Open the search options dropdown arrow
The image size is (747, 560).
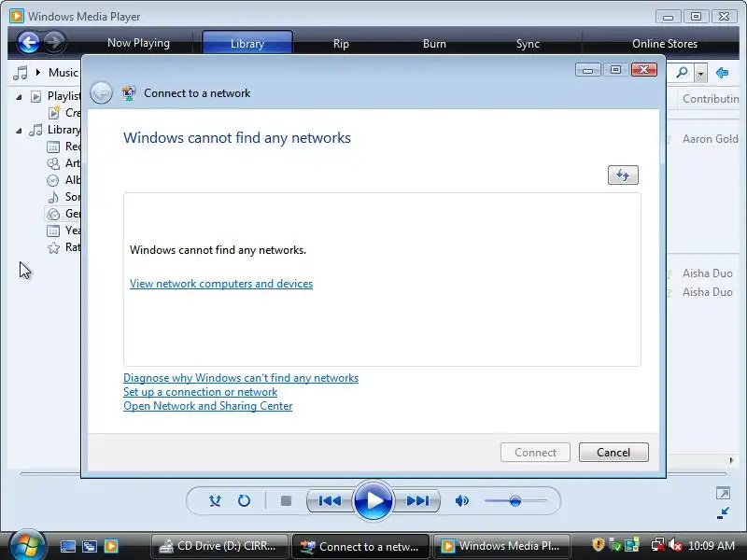(x=700, y=74)
